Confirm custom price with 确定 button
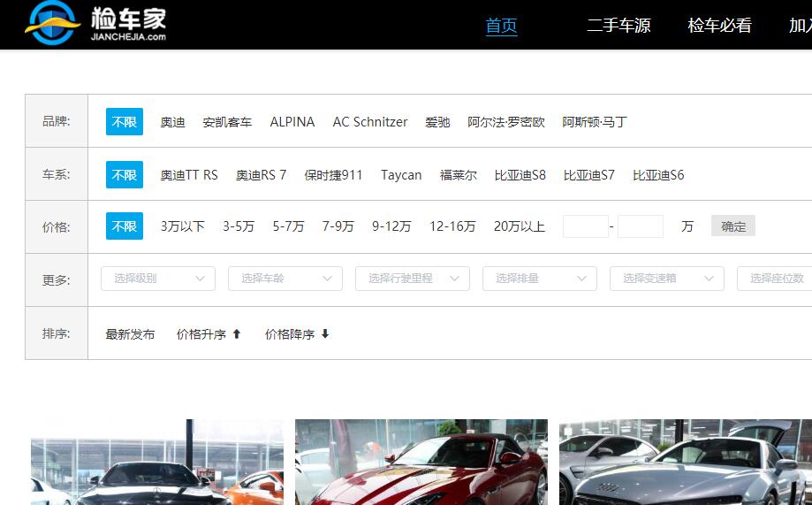 (733, 226)
